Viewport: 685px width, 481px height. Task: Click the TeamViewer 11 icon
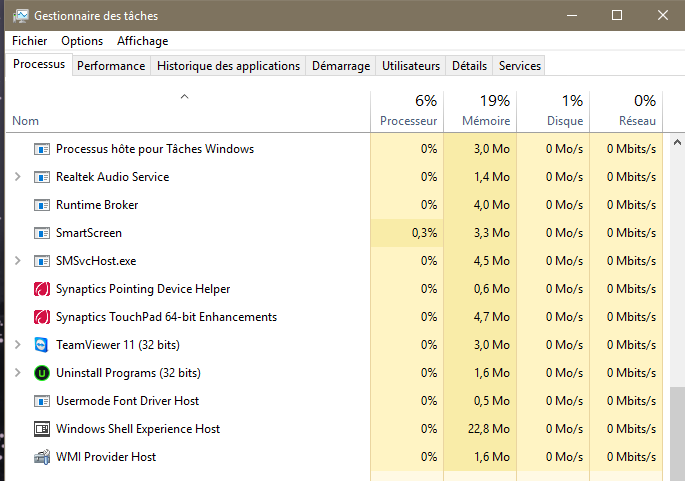(42, 345)
